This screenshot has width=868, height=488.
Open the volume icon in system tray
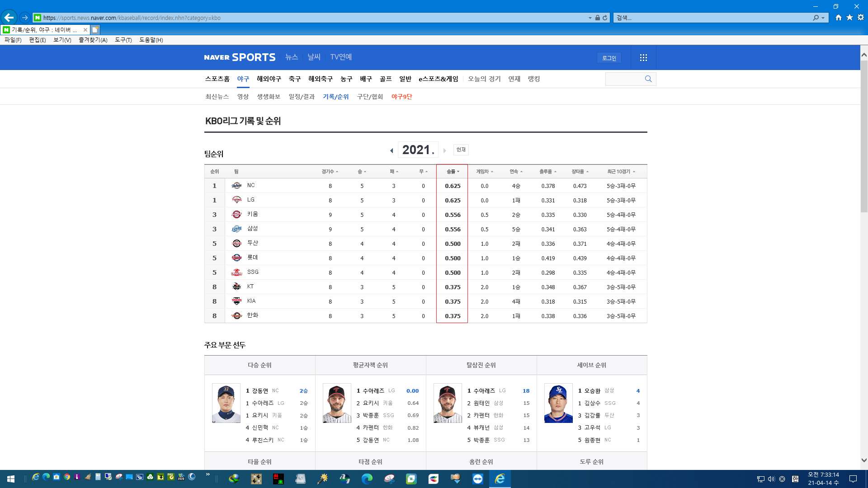coord(771,479)
